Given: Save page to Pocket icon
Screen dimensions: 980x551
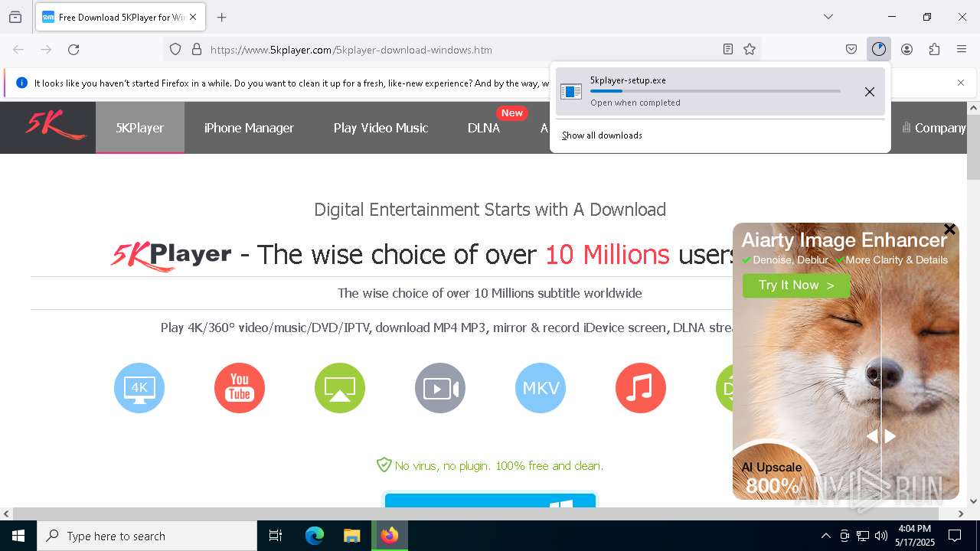Looking at the screenshot, I should click(x=851, y=50).
